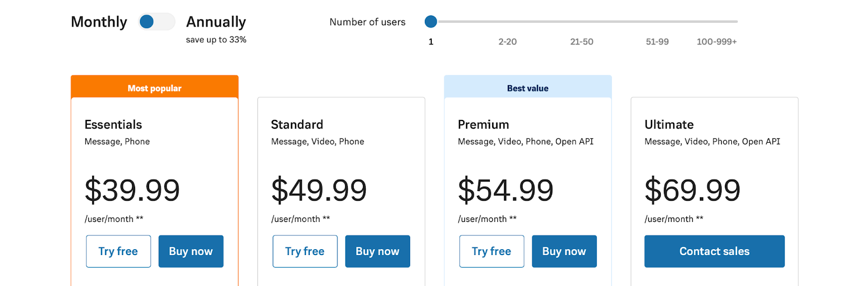
Task: Click the $54.99 Premium price
Action: (506, 190)
